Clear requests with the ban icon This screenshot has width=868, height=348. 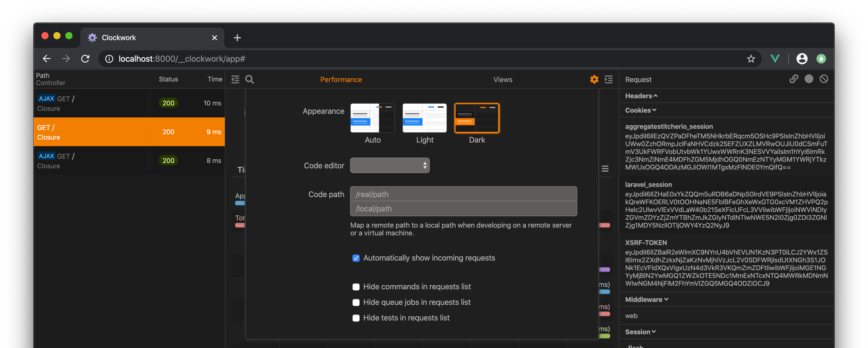tap(824, 79)
